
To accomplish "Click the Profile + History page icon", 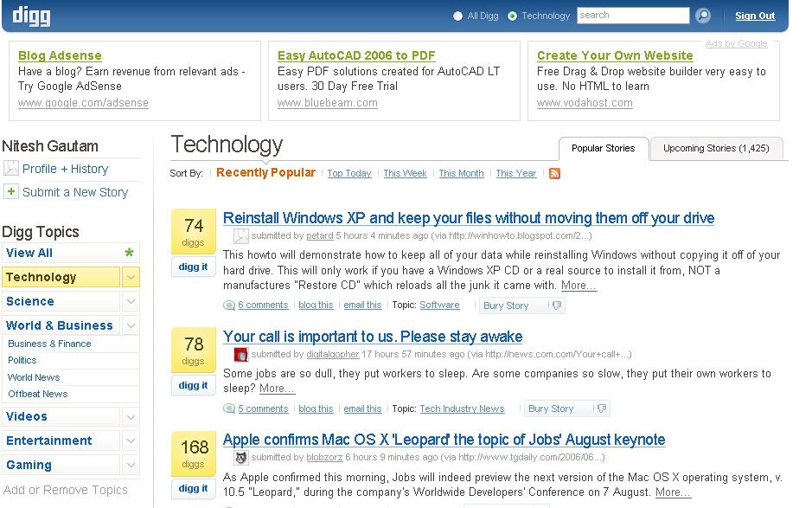I will coord(11,169).
